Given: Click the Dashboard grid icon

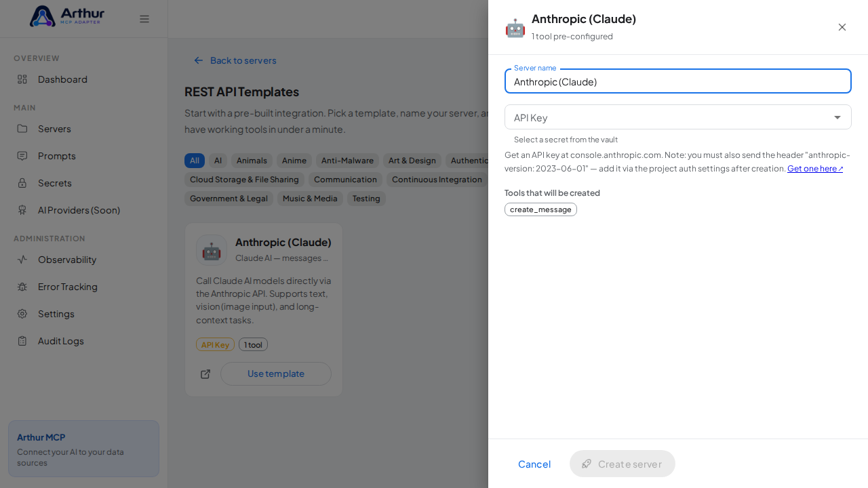Looking at the screenshot, I should click(x=22, y=79).
